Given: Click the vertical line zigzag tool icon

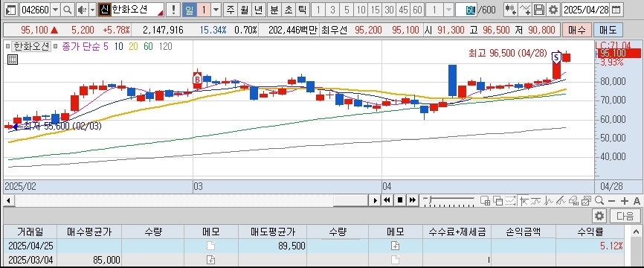Looking at the screenshot, I should (x=548, y=200).
